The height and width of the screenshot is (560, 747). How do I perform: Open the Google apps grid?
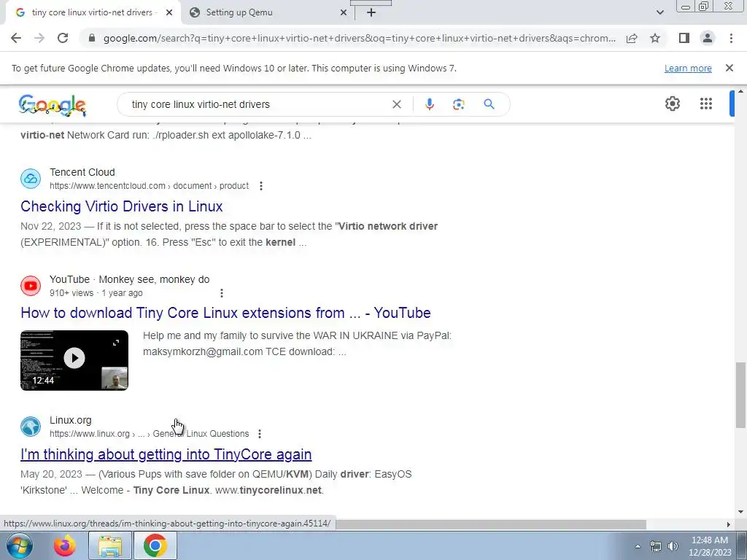pyautogui.click(x=705, y=104)
